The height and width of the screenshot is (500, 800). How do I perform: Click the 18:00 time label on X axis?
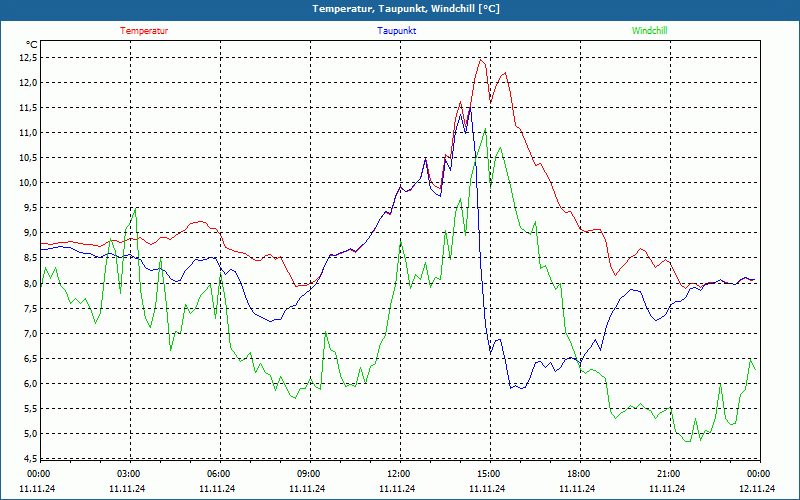coord(579,474)
